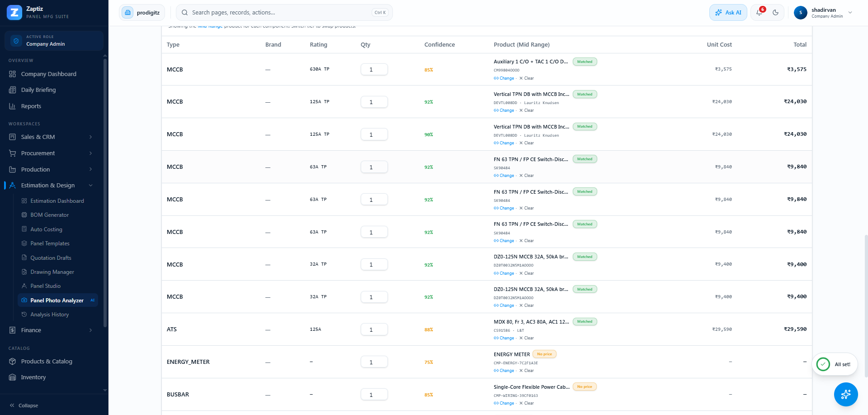Click the quantity field for 630A MCCB
This screenshot has width=868, height=415.
pos(374,70)
